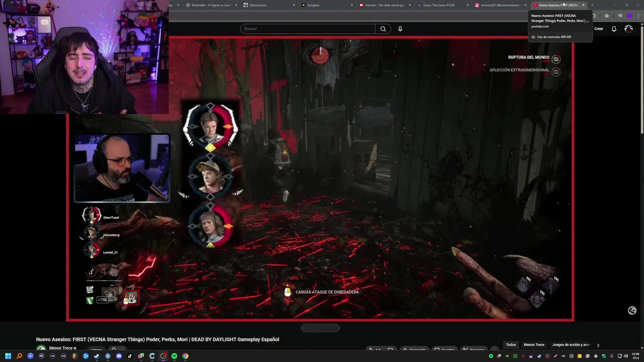Viewport: 644px width, 362px height.
Task: Switch to the Framed daily movie tab
Action: coord(384,5)
